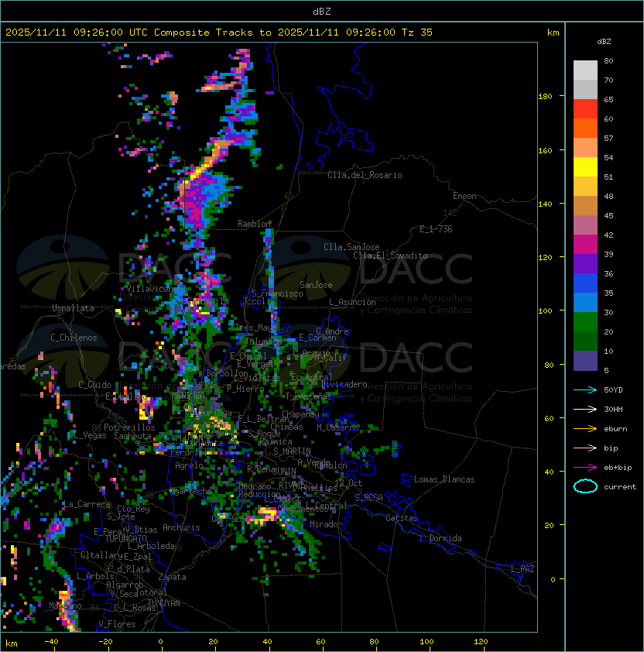Click the Agrelo place label
This screenshot has height=652, width=644.
point(189,465)
